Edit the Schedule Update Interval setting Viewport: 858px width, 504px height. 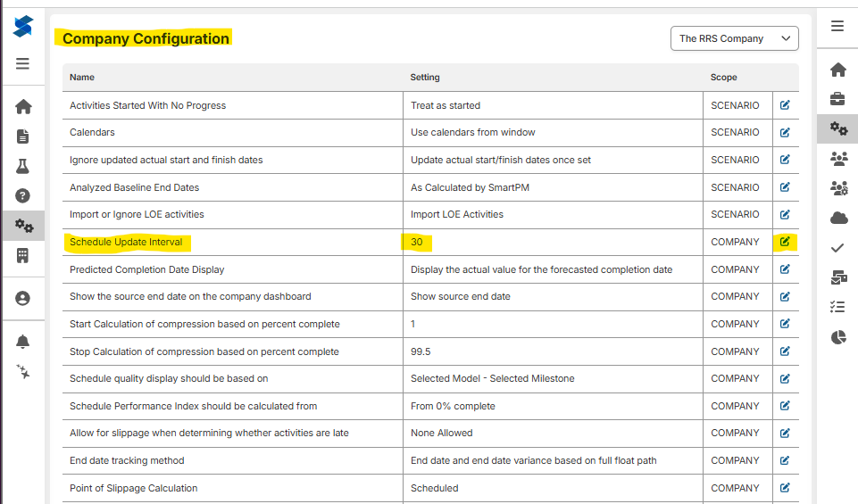coord(785,242)
